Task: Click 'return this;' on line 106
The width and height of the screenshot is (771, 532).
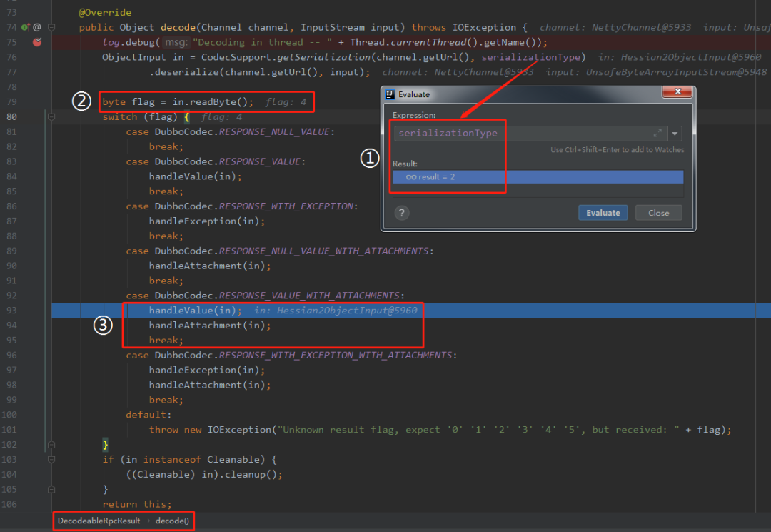Action: click(x=137, y=504)
